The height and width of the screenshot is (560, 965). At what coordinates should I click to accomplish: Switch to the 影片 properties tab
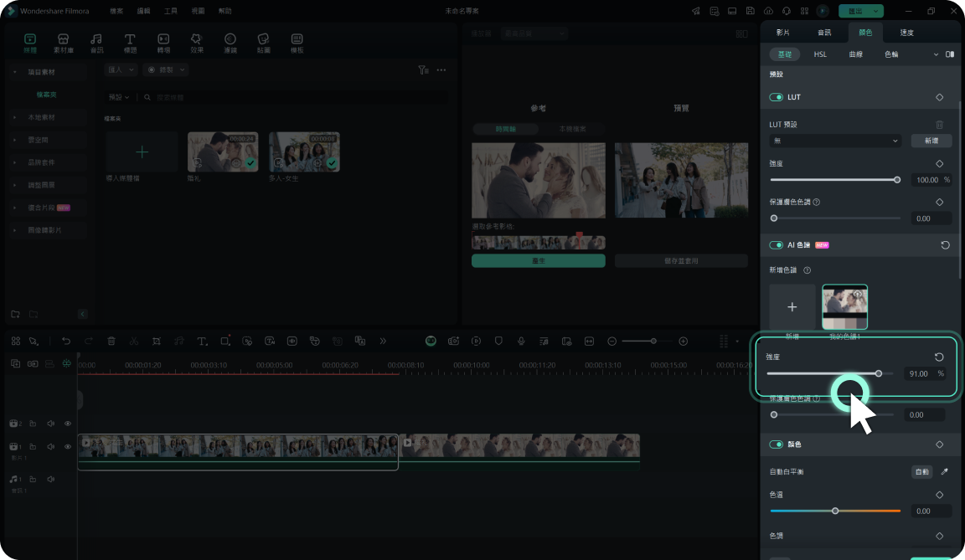click(x=783, y=33)
